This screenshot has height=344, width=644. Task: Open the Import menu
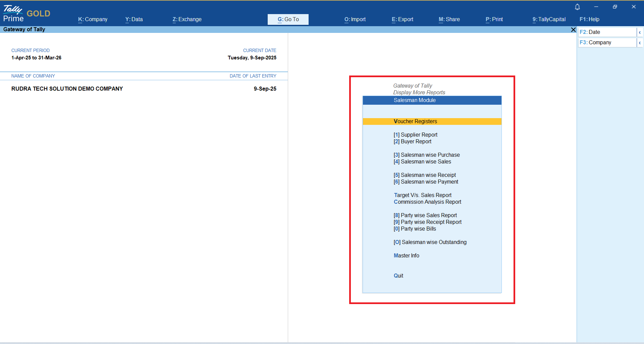[355, 19]
